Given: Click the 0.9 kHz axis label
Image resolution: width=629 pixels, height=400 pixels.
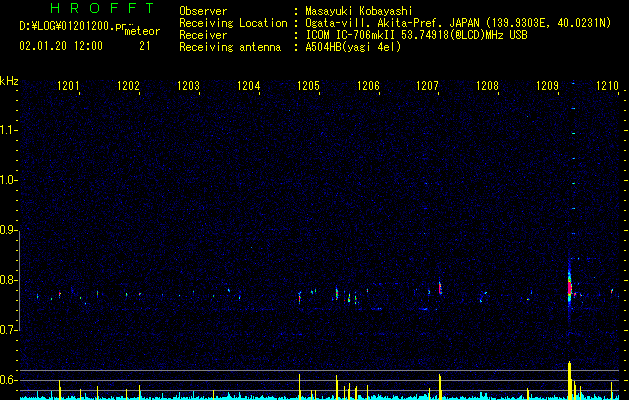Looking at the screenshot, I should (8, 230).
